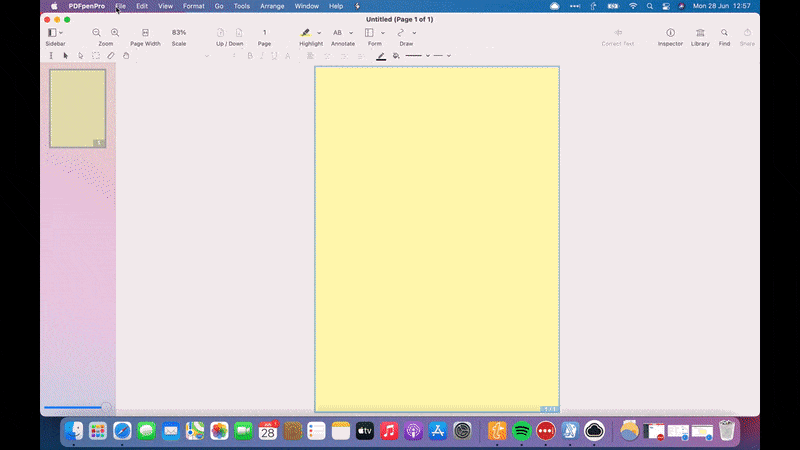Open the font selection dropdown

click(x=207, y=56)
